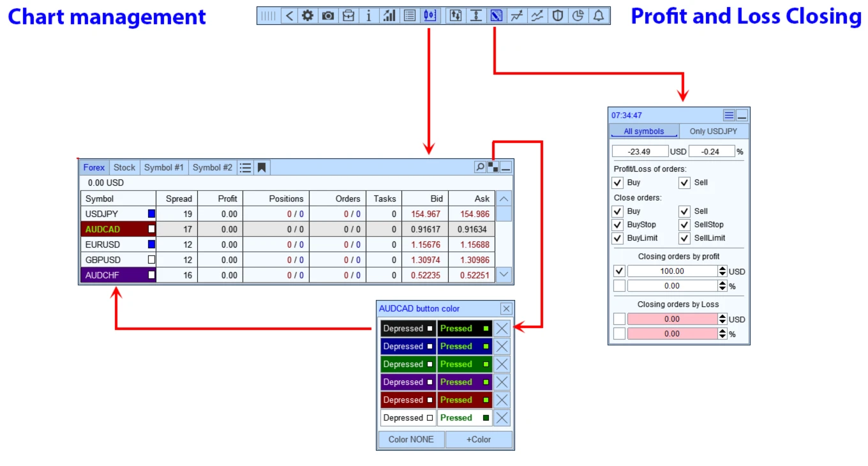Toggle the SellLimit close orders checkbox
Viewport: 868px width, 466px height.
pyautogui.click(x=685, y=238)
